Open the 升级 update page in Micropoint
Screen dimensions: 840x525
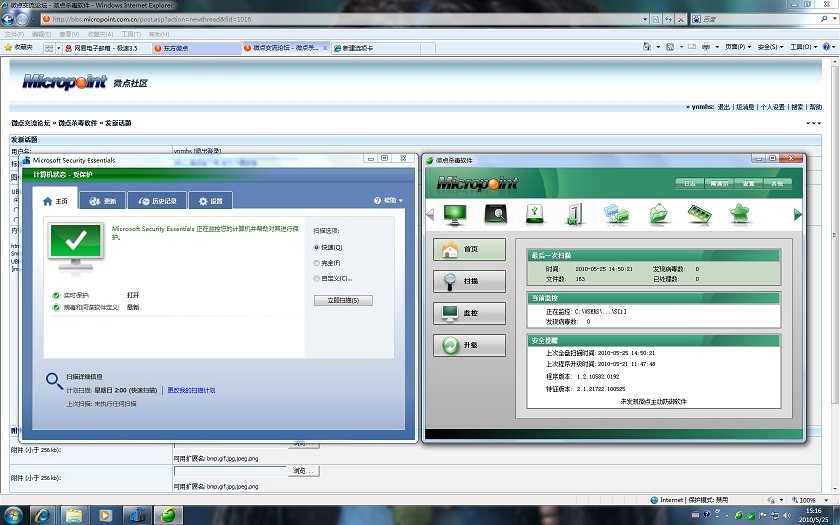coord(469,346)
